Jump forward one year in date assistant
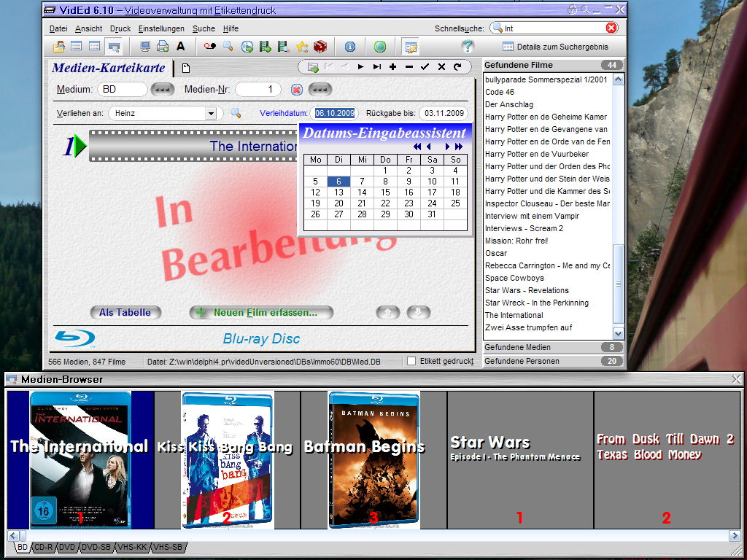747x560 pixels. 459,146
